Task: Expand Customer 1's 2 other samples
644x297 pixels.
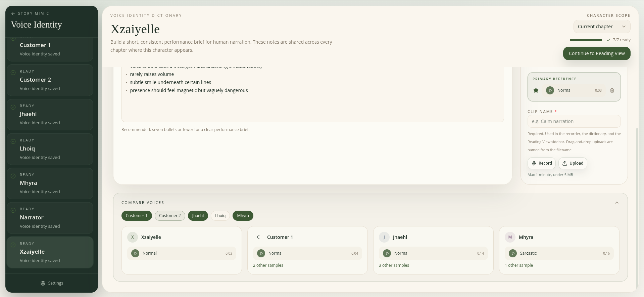Action: click(x=268, y=265)
